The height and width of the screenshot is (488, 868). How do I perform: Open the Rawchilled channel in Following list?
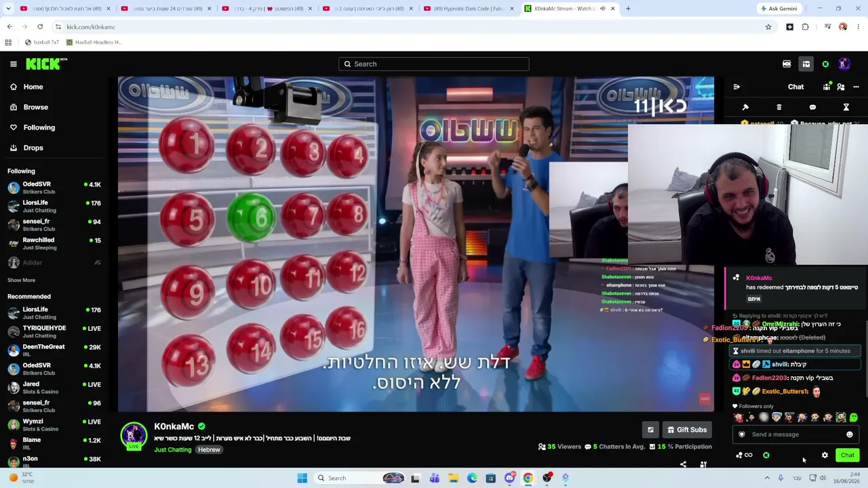(x=54, y=243)
